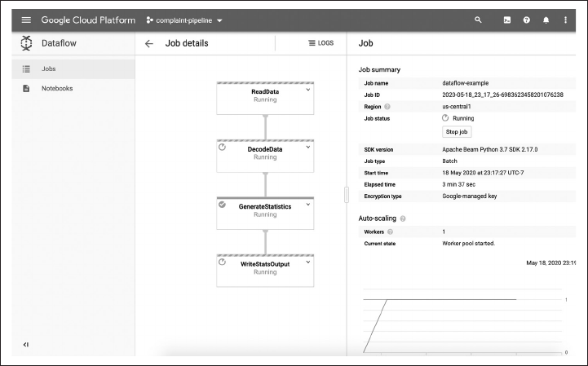
Task: Click the Job ID value
Action: coord(502,95)
